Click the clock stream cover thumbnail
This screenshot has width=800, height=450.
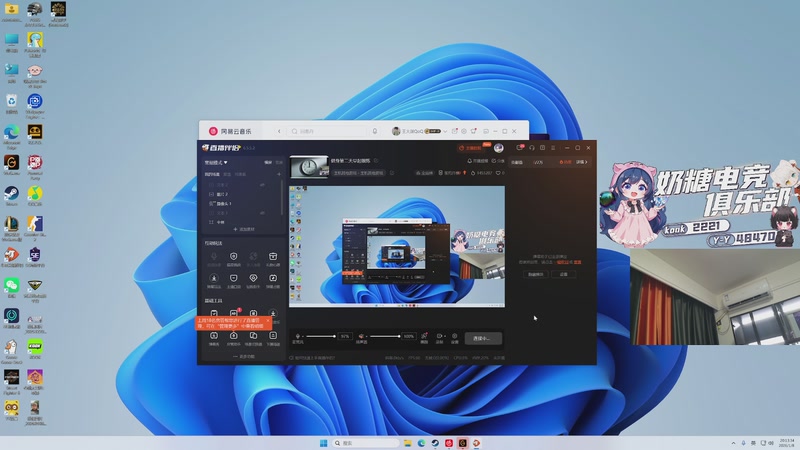[x=309, y=167]
